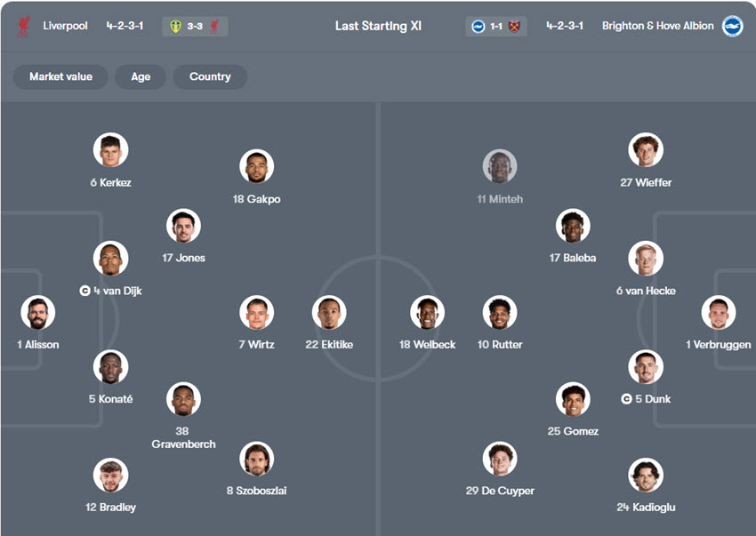
Task: Click the Liverpool club crest icon
Action: tap(22, 27)
